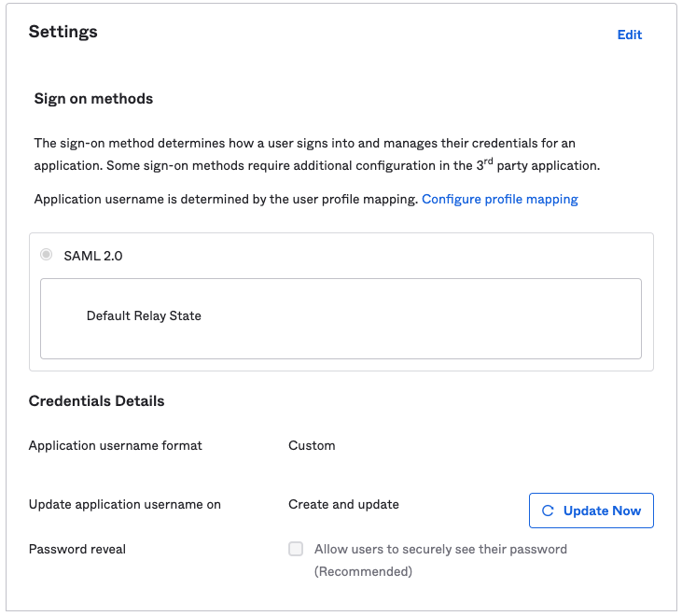This screenshot has height=616, width=682.
Task: Click the Edit link in Settings
Action: coord(629,35)
